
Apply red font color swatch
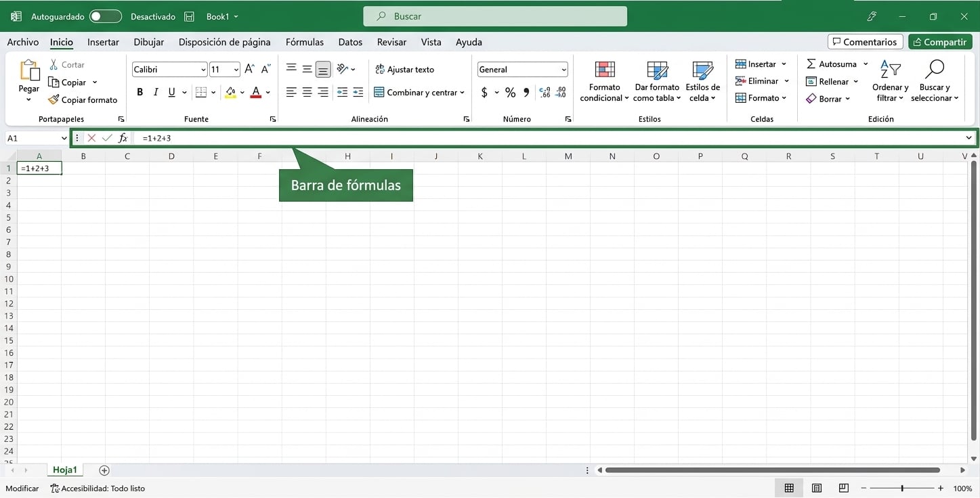(255, 93)
